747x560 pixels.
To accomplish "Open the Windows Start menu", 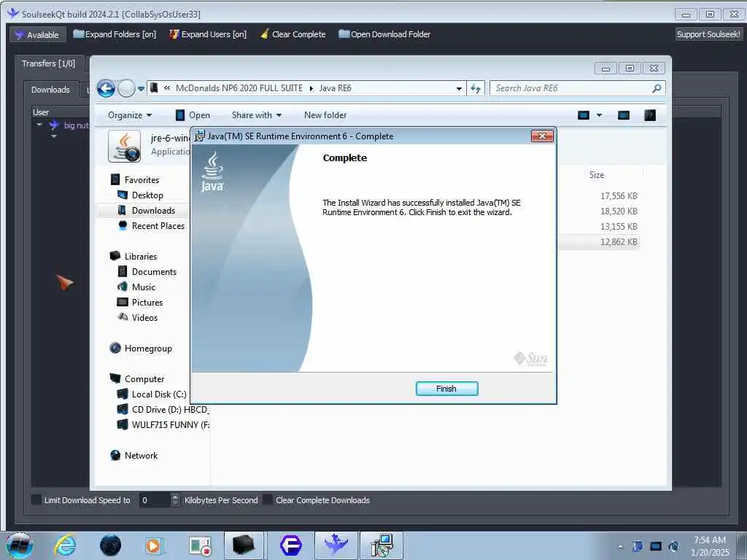I will click(x=20, y=545).
